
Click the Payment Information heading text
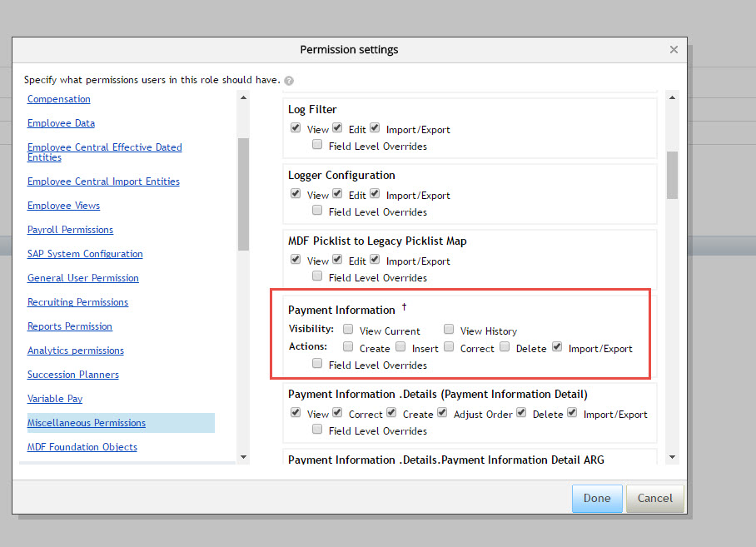click(x=341, y=310)
